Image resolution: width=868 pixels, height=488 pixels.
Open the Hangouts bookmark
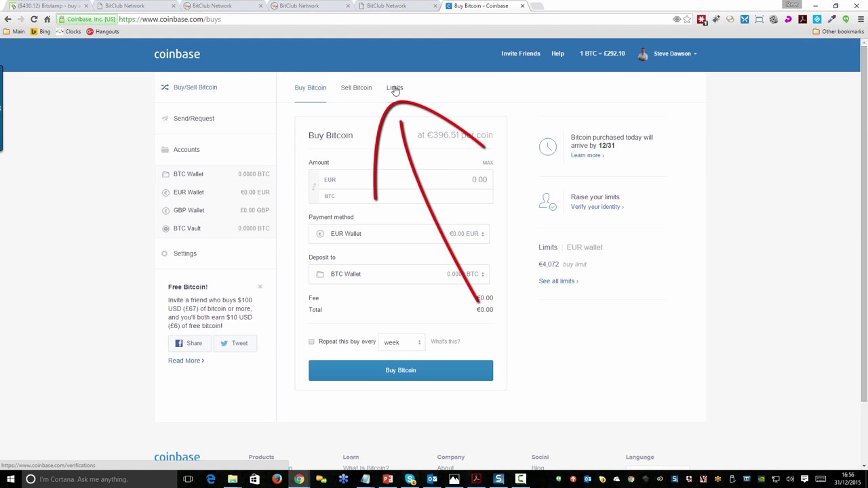click(x=102, y=32)
